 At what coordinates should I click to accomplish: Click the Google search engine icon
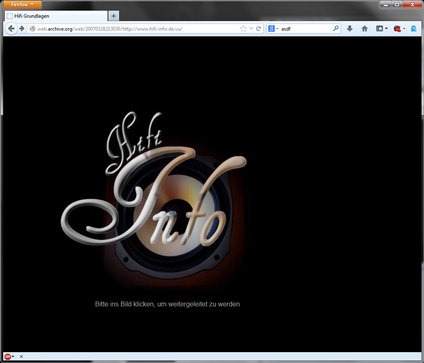tap(271, 29)
